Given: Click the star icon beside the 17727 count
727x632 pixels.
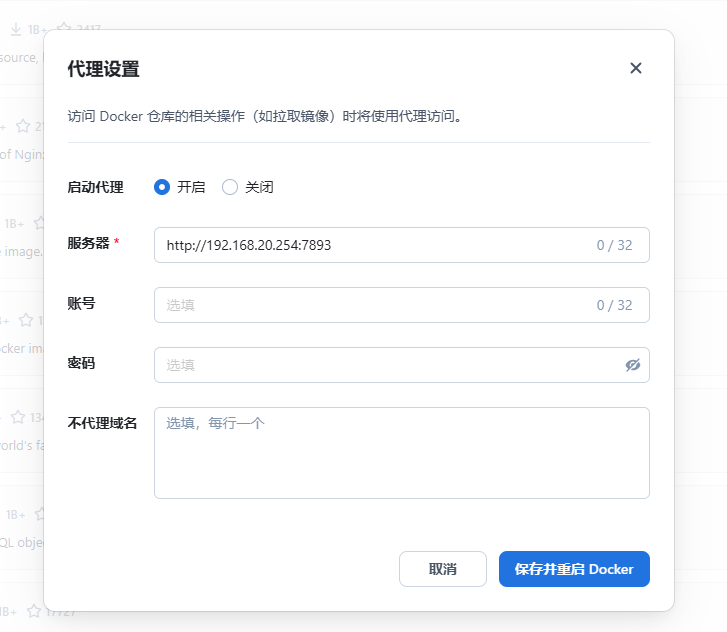Looking at the screenshot, I should (34, 610).
